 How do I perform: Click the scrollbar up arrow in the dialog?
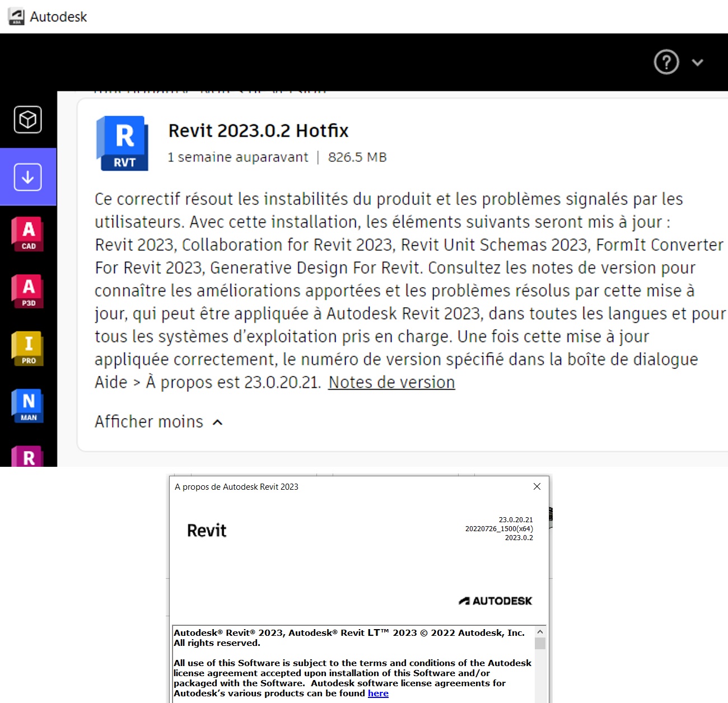coord(540,631)
